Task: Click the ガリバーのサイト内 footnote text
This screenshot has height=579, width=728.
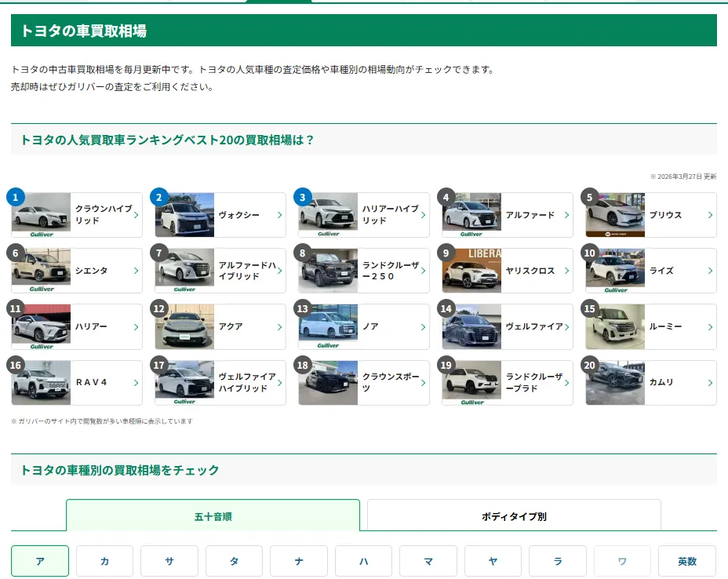Action: coord(102,421)
